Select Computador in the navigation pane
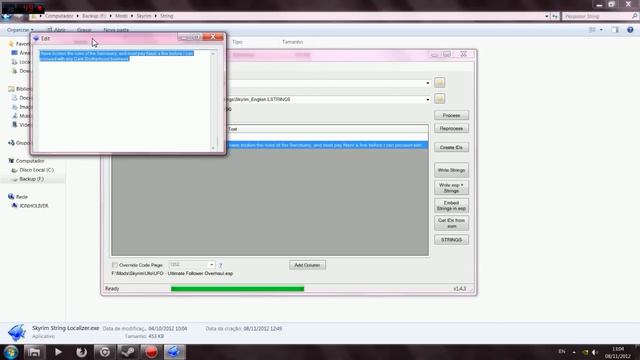The height and width of the screenshot is (360, 640). [x=30, y=161]
